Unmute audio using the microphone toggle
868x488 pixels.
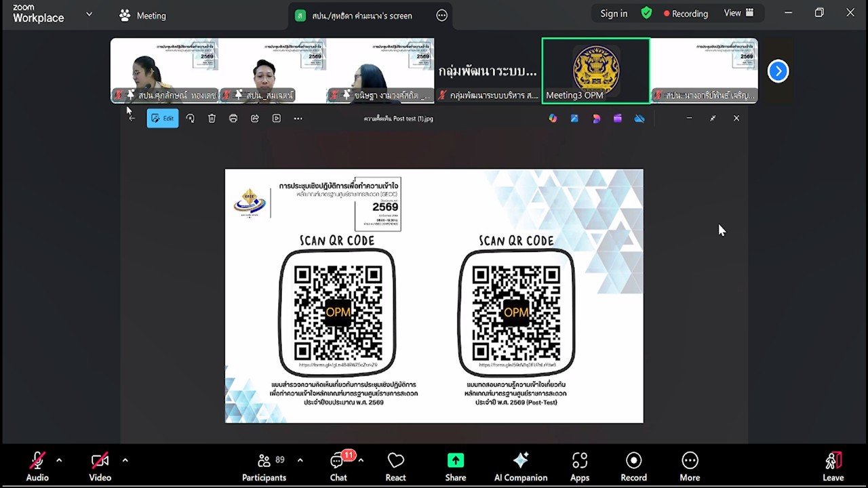(x=37, y=466)
